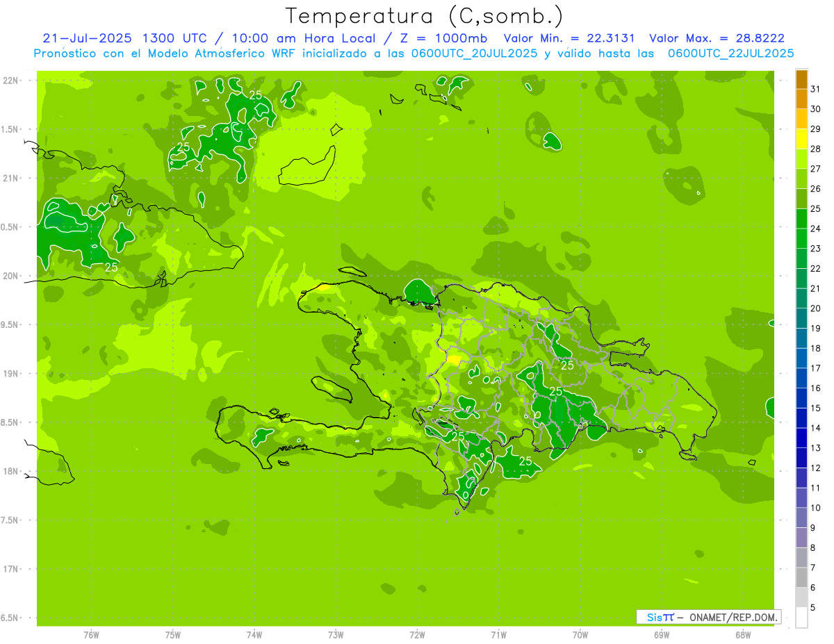Image resolution: width=834 pixels, height=644 pixels.
Task: Click the '0600UTC_22JUL2025' valid-until time
Action: [x=731, y=53]
